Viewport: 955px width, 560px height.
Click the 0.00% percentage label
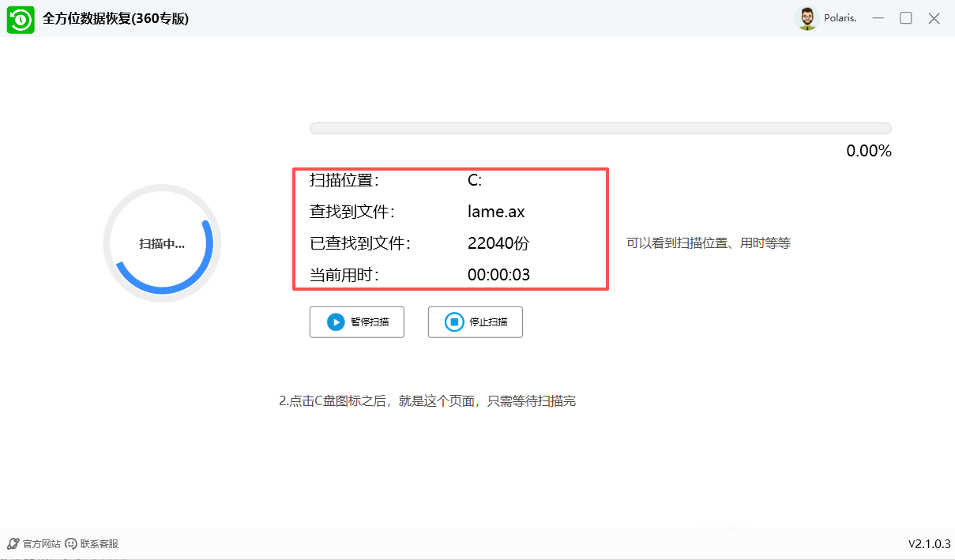click(867, 150)
